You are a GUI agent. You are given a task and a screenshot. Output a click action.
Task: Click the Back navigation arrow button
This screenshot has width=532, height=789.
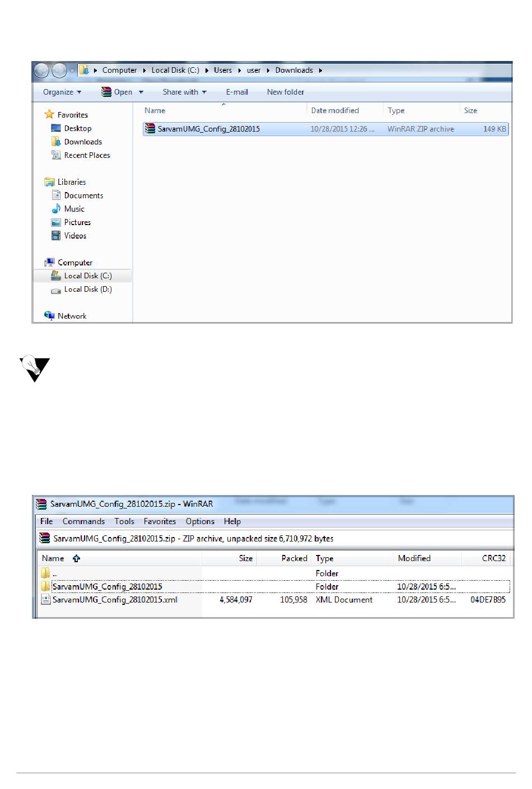click(x=41, y=71)
